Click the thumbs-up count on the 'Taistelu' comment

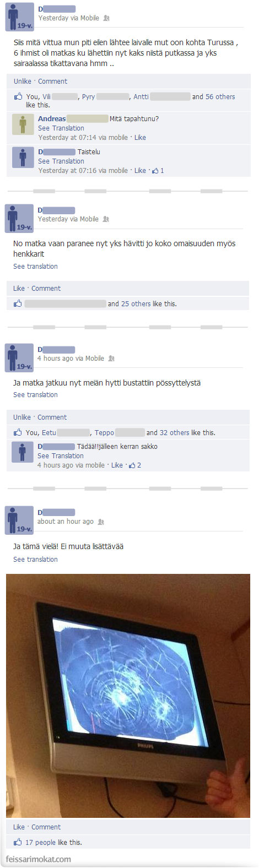coord(158,171)
